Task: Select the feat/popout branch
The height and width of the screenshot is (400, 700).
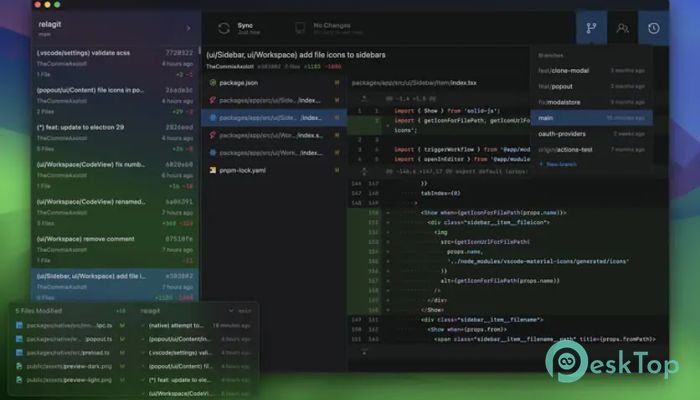Action: click(x=591, y=87)
